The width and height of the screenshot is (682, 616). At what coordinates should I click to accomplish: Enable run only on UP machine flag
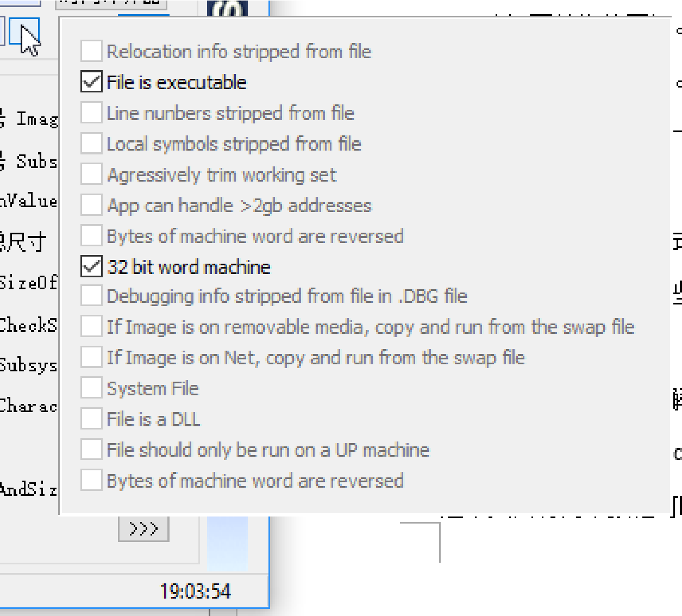91,450
